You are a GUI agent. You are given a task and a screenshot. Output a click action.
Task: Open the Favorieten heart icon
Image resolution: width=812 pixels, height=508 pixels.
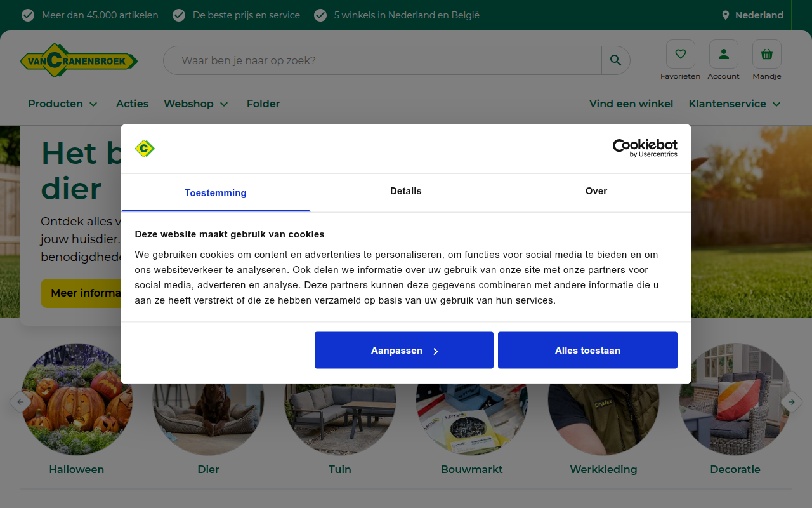[680, 54]
